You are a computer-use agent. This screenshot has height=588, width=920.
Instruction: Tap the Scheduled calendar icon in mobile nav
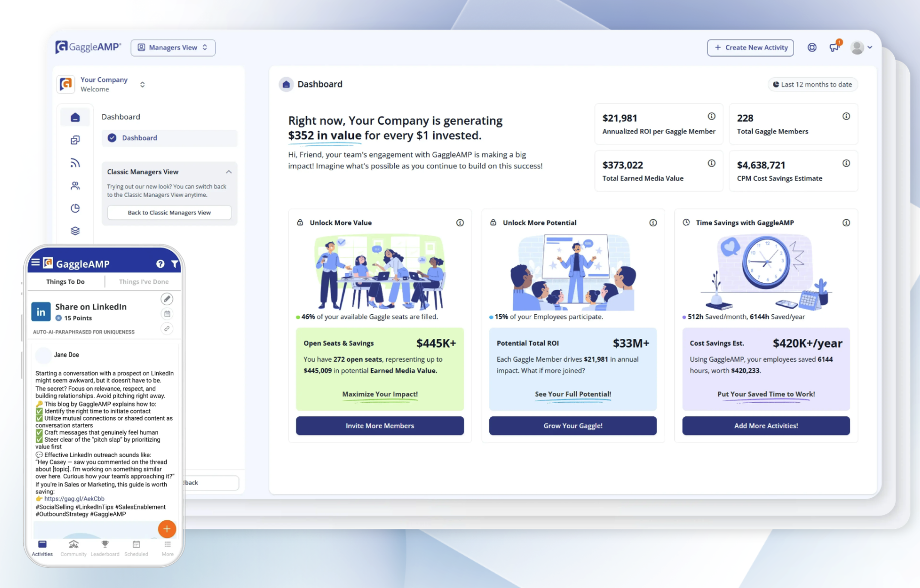click(x=136, y=547)
